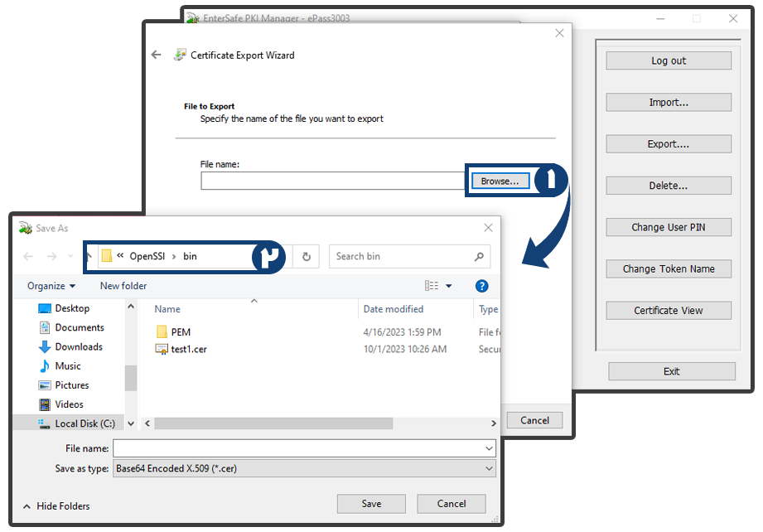763x532 pixels.
Task: Click the Log out button in PKI Manager
Action: click(x=668, y=60)
